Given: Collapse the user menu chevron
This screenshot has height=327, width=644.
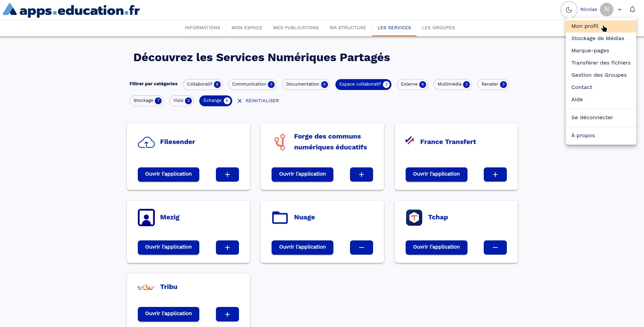Looking at the screenshot, I should click(x=620, y=10).
